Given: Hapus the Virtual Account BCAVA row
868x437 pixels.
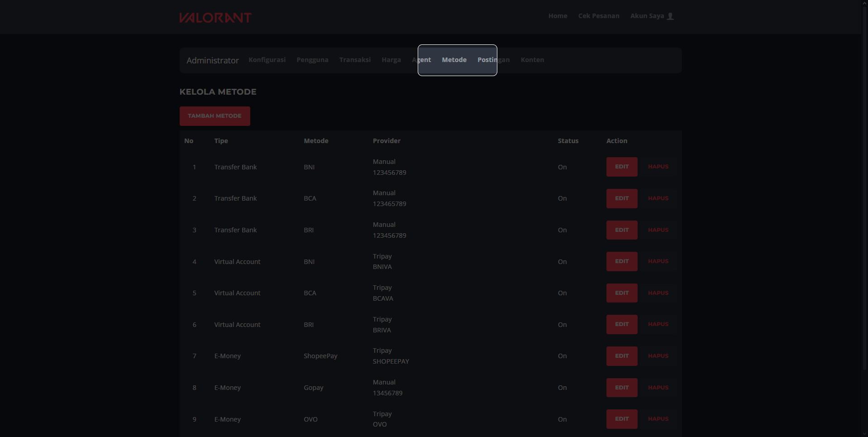Looking at the screenshot, I should [658, 293].
